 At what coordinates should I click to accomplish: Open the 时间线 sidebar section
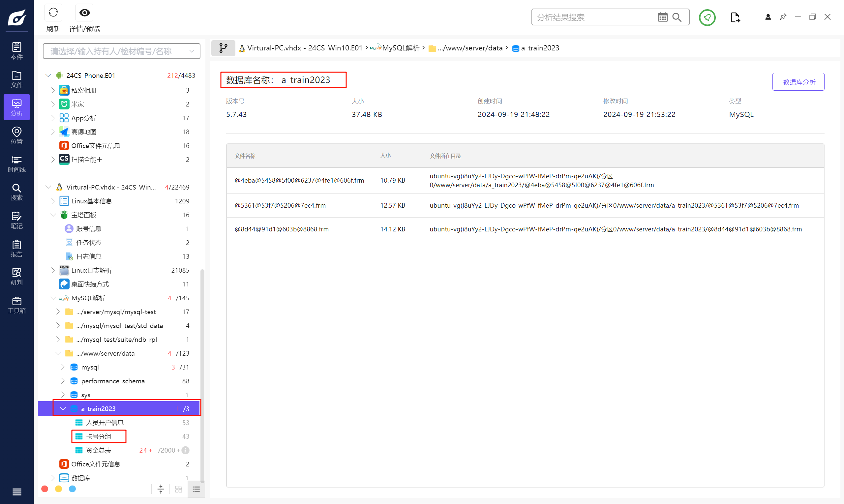coord(16,164)
